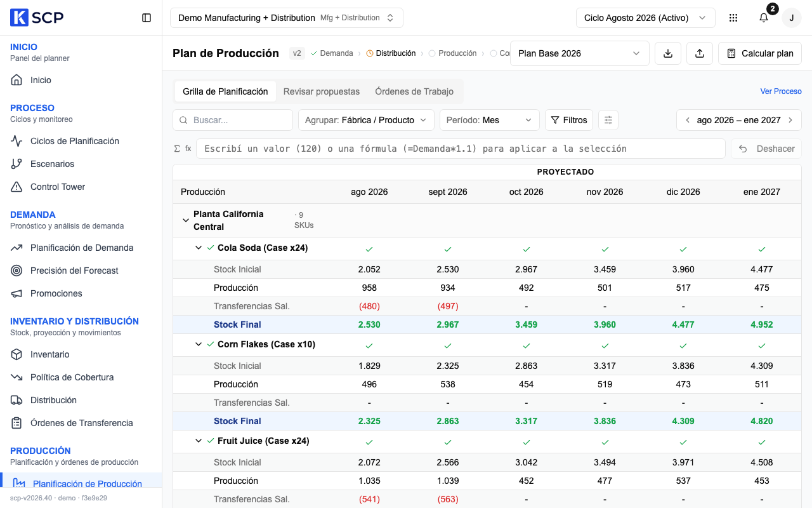
Task: Open Inicio home in sidebar
Action: tap(81, 80)
